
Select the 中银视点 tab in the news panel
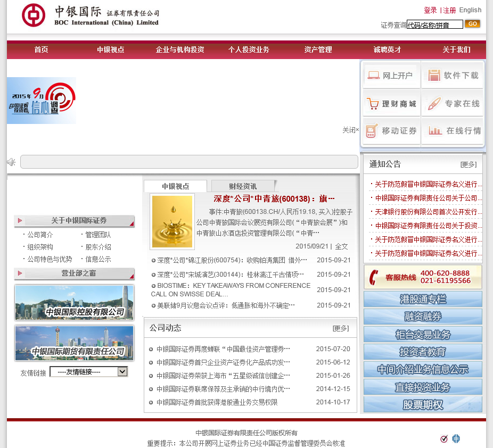[176, 186]
